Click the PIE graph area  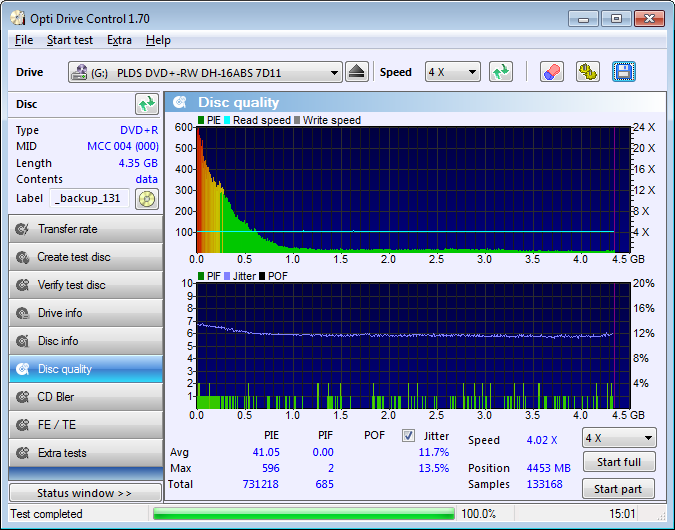point(413,189)
